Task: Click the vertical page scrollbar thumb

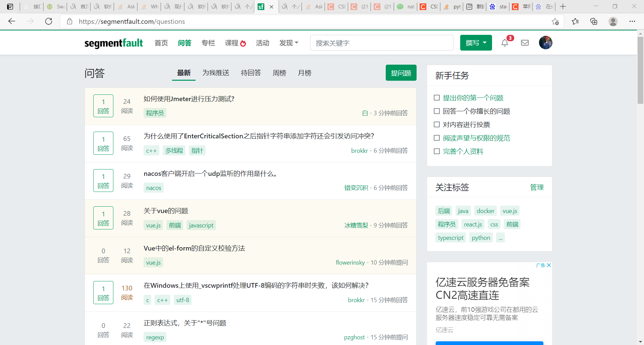Action: 640,70
